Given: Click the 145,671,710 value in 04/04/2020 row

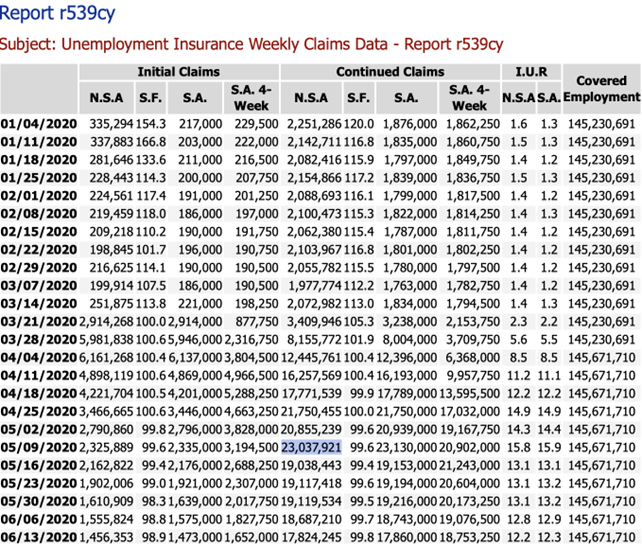Looking at the screenshot, I should [x=601, y=358].
